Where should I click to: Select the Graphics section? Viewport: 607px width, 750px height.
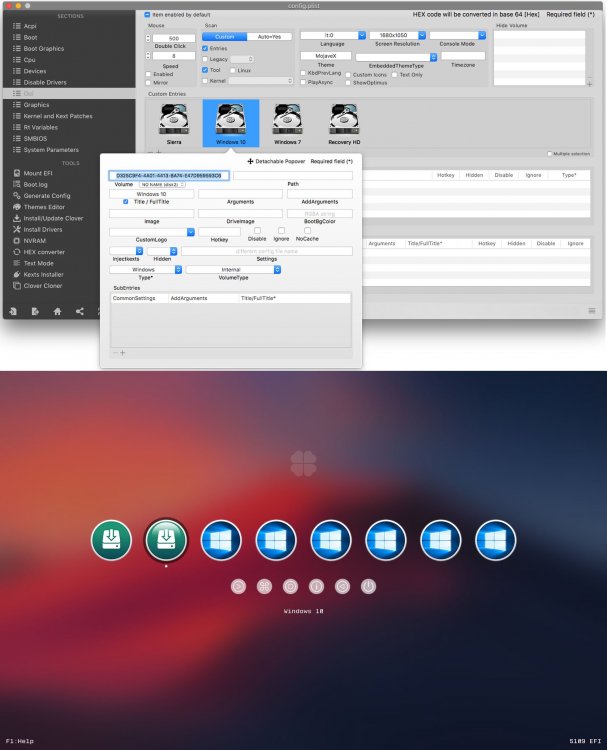[36, 105]
